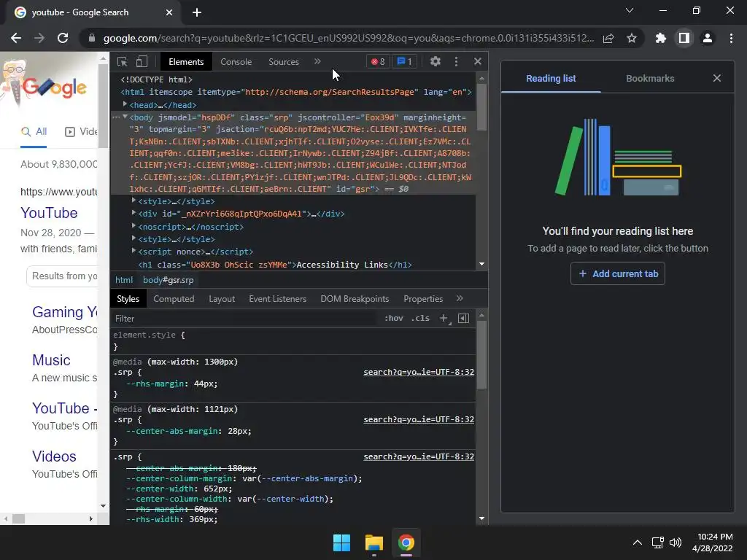Click the 1 issue message badge
Screen dimensions: 747x560
click(404, 61)
